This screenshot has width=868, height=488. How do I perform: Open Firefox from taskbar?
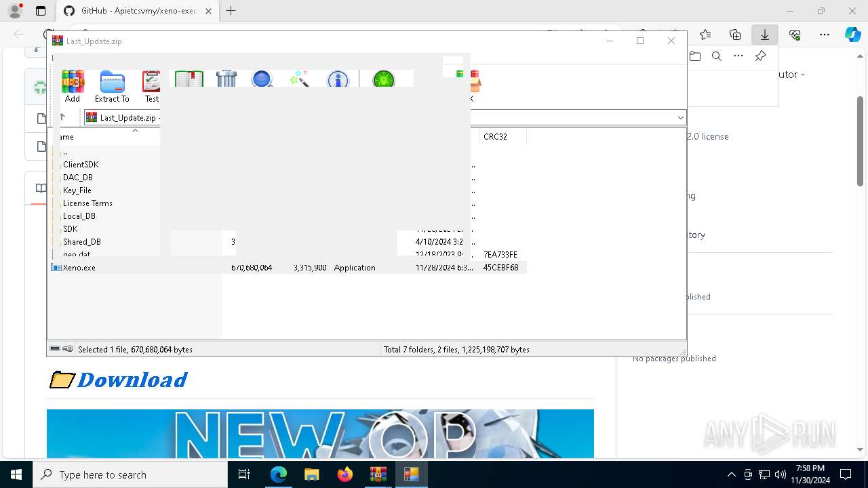(345, 474)
